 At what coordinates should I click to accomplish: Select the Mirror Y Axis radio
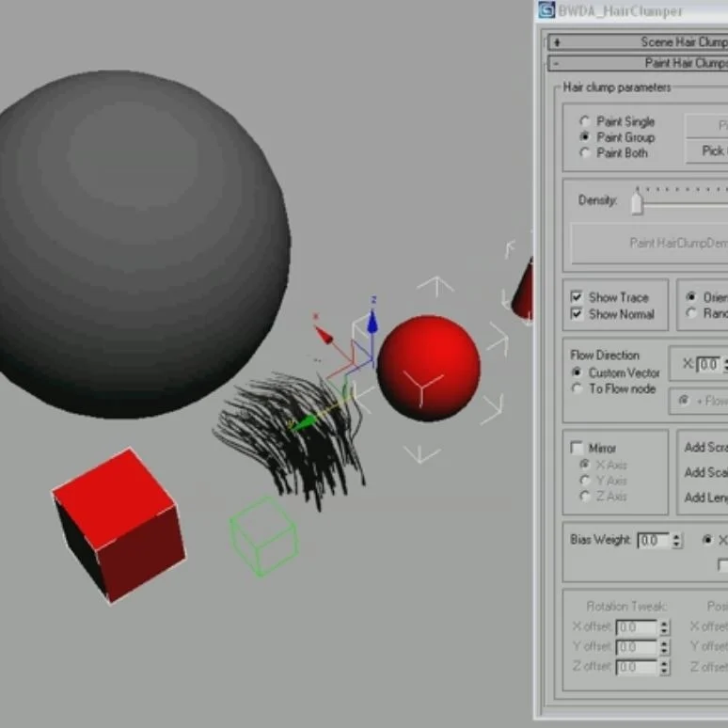click(584, 480)
